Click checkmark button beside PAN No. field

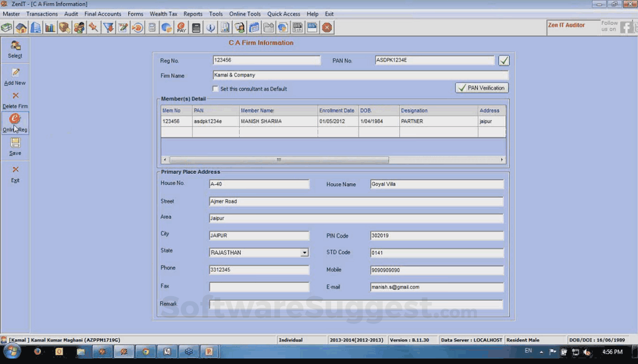503,60
